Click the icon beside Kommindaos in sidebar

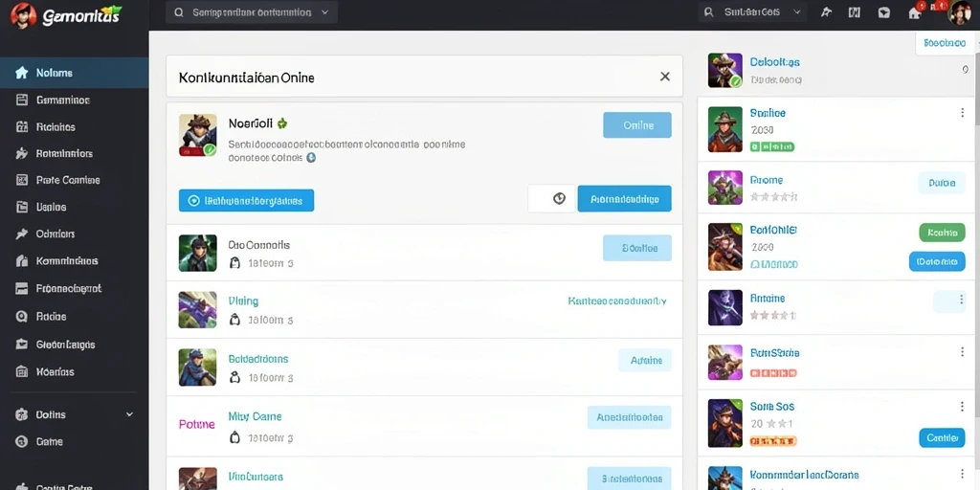[x=22, y=261]
